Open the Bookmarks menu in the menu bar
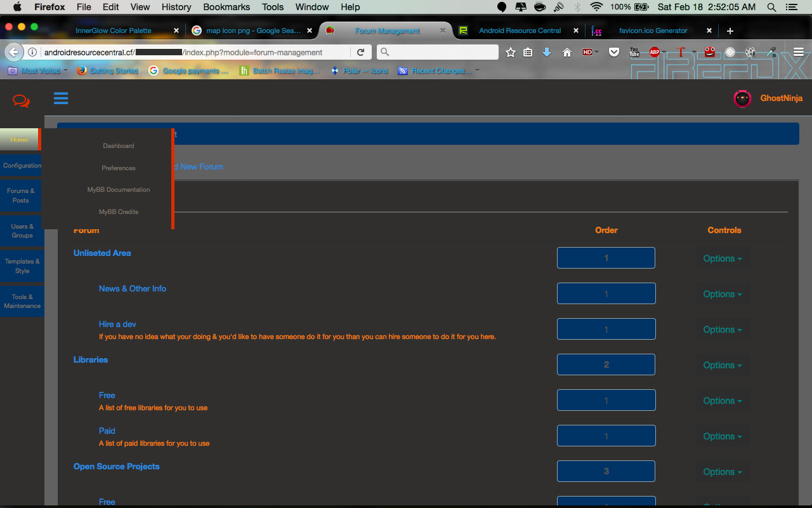The width and height of the screenshot is (812, 508). click(226, 7)
